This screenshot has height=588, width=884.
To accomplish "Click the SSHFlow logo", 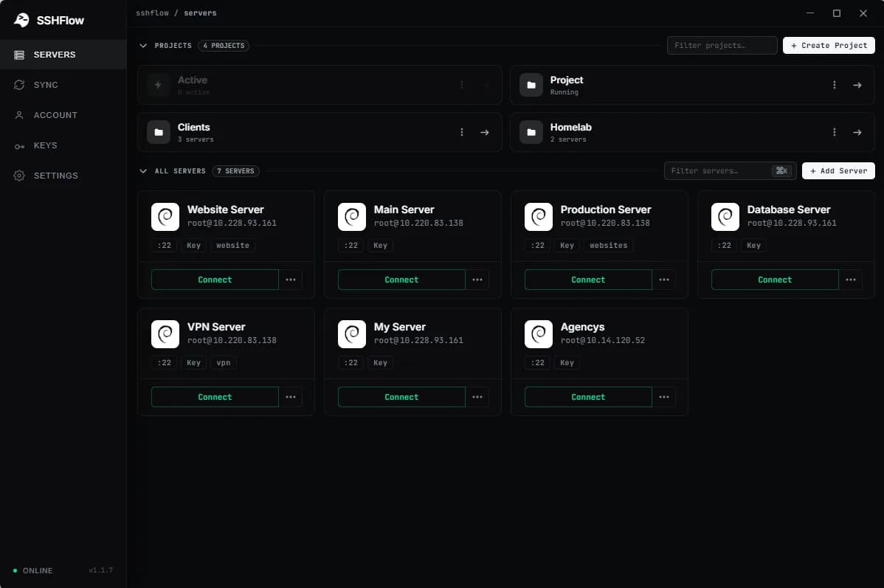I will click(21, 21).
